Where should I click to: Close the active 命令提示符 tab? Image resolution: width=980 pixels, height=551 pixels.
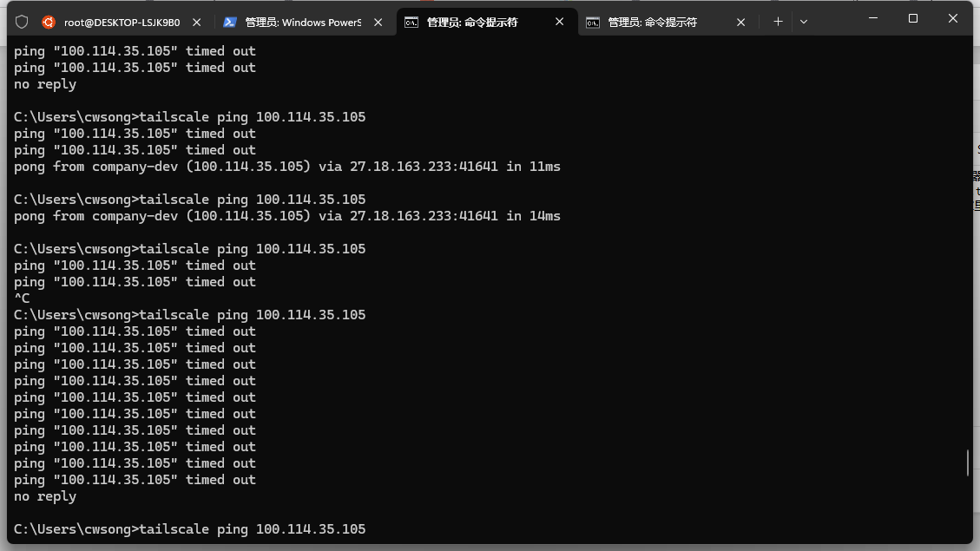tap(559, 22)
